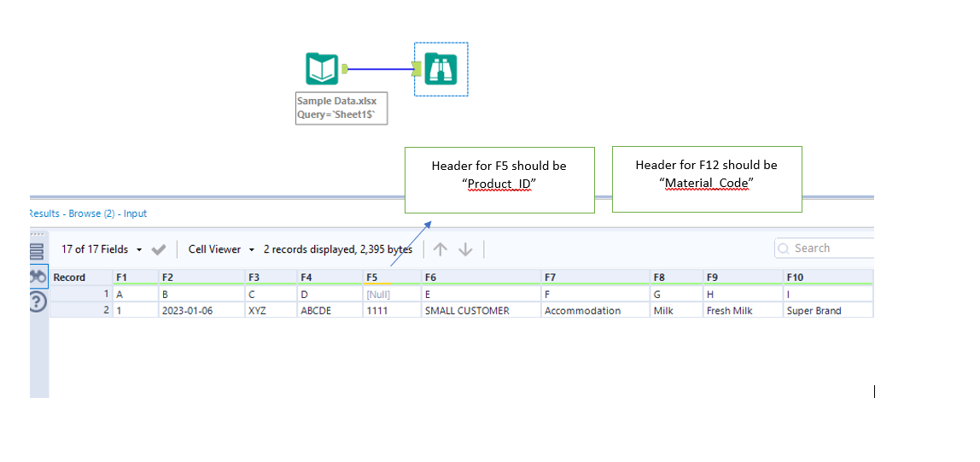The width and height of the screenshot is (980, 462).
Task: Click the cell containing G in F8
Action: coord(677,294)
